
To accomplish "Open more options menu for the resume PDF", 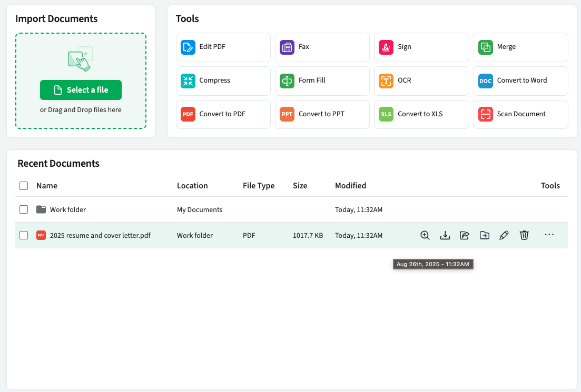I will tap(549, 235).
